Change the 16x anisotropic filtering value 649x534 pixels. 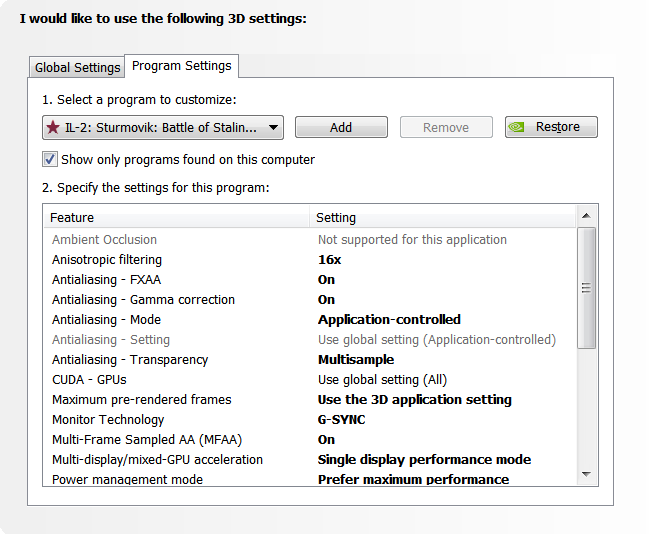tap(329, 260)
